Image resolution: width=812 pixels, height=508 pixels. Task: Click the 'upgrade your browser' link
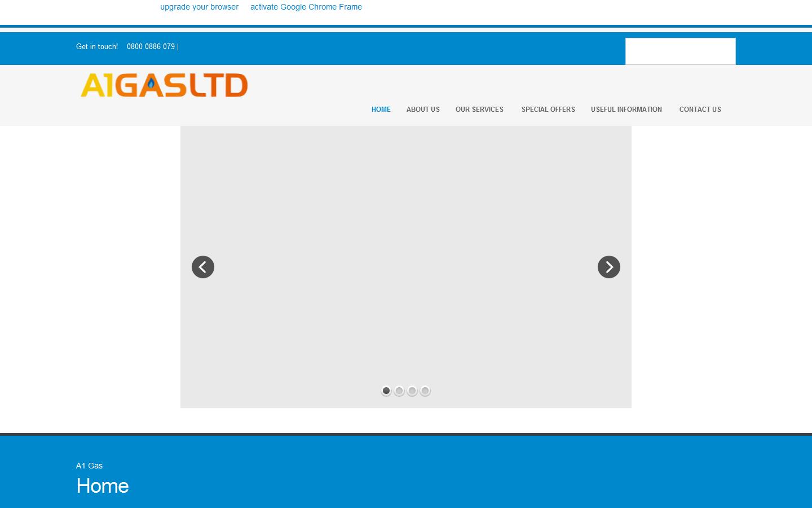(199, 7)
